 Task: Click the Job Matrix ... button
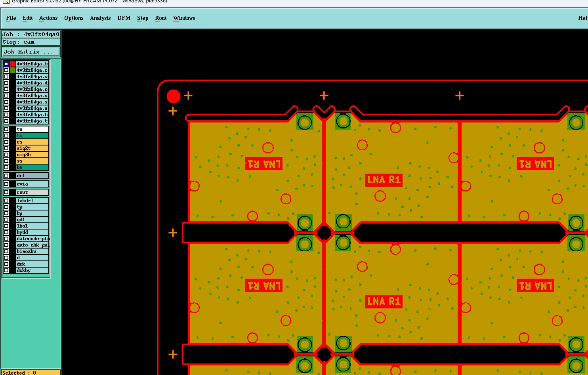tap(31, 52)
